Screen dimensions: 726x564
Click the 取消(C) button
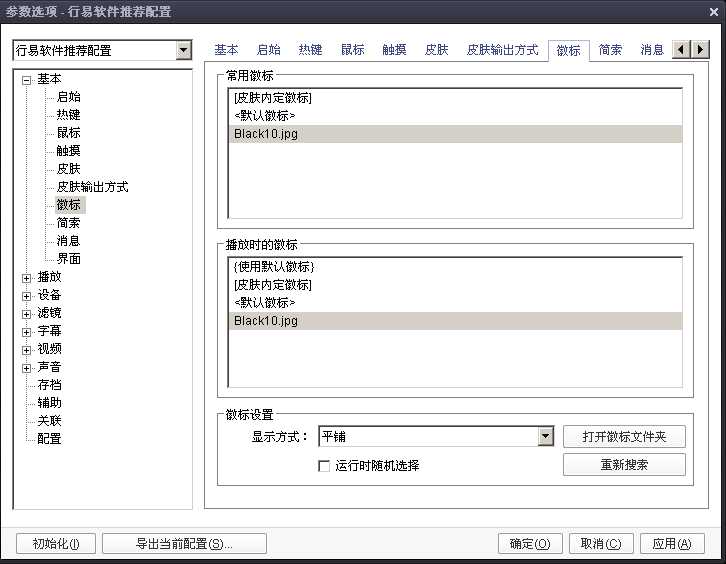[601, 544]
